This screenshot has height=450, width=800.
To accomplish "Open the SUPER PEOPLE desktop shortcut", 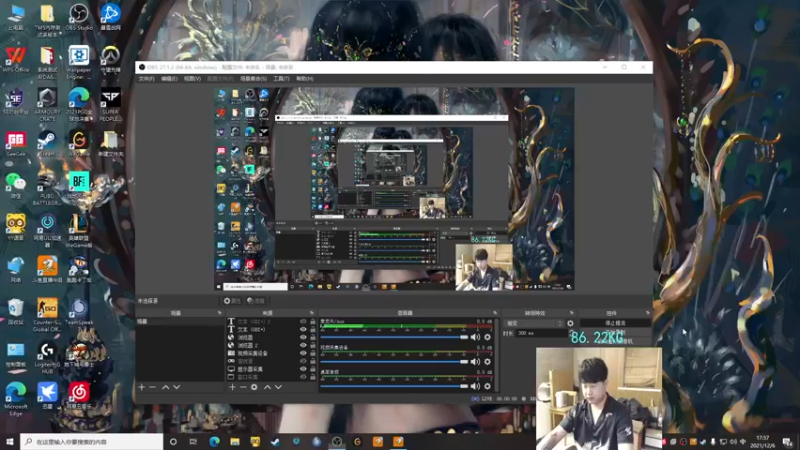I will pos(110,104).
